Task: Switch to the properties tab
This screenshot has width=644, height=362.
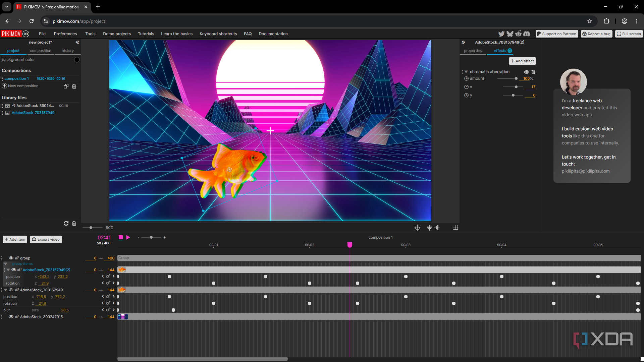Action: (x=473, y=51)
